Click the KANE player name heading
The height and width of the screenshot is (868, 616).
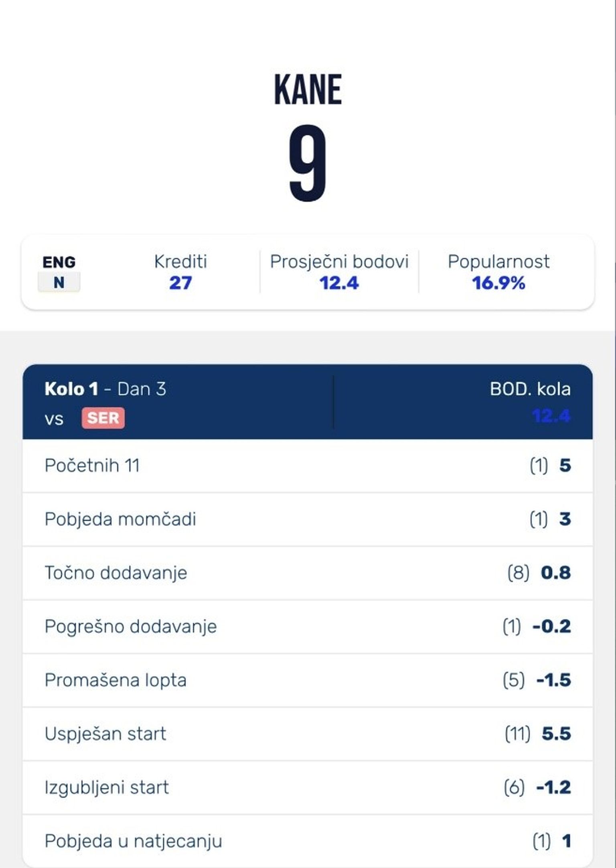click(x=308, y=90)
